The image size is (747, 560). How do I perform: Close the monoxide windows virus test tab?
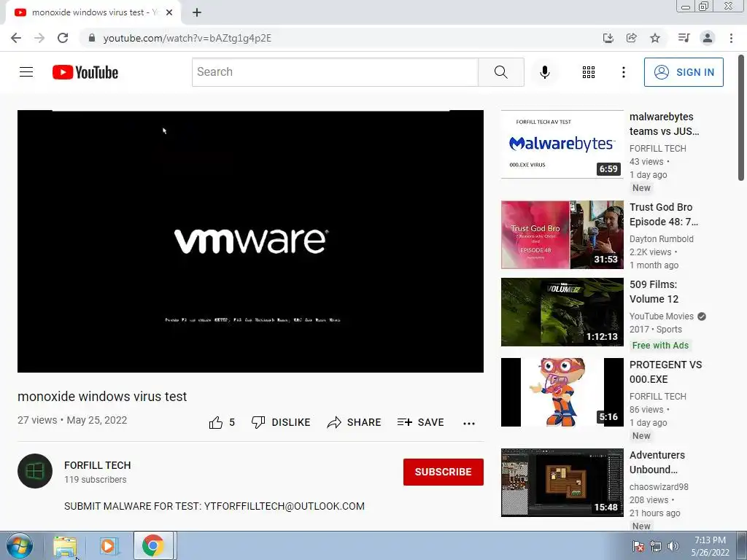point(169,13)
